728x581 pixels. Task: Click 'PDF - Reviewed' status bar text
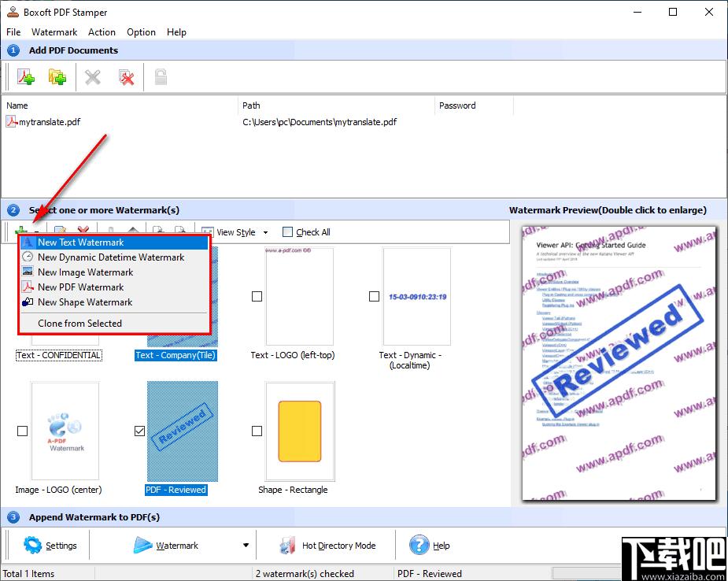coord(430,574)
